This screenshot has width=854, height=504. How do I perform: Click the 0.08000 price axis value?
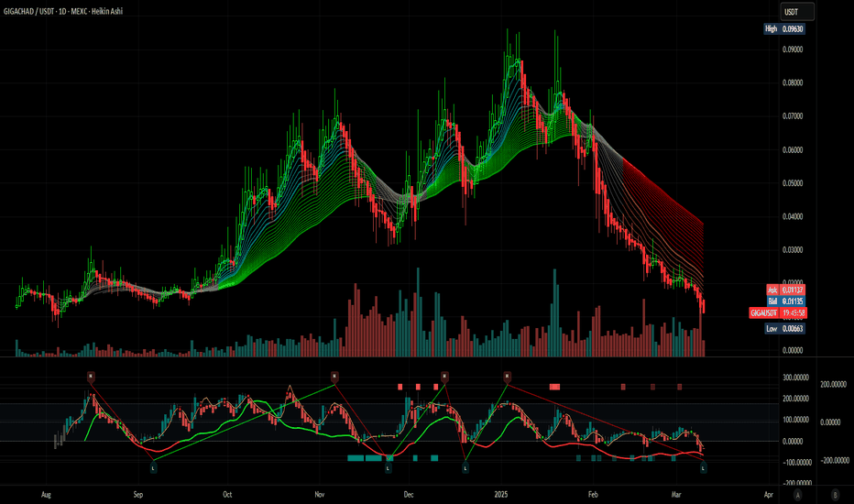tap(793, 82)
